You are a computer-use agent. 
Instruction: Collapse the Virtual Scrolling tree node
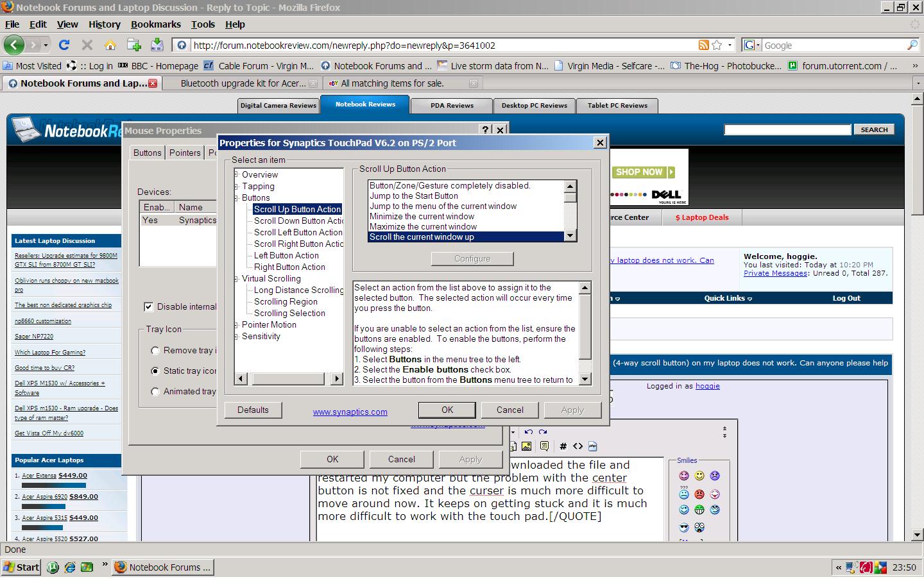(x=237, y=278)
